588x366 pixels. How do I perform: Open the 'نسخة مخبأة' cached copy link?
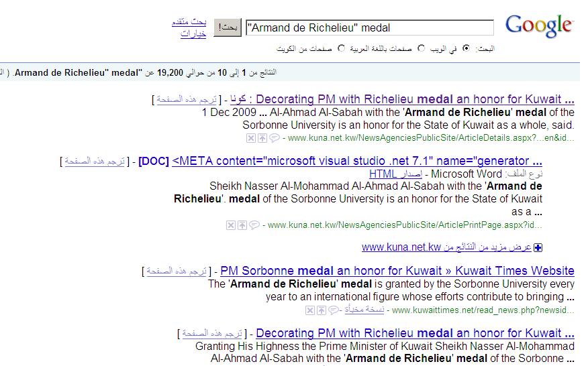point(364,310)
